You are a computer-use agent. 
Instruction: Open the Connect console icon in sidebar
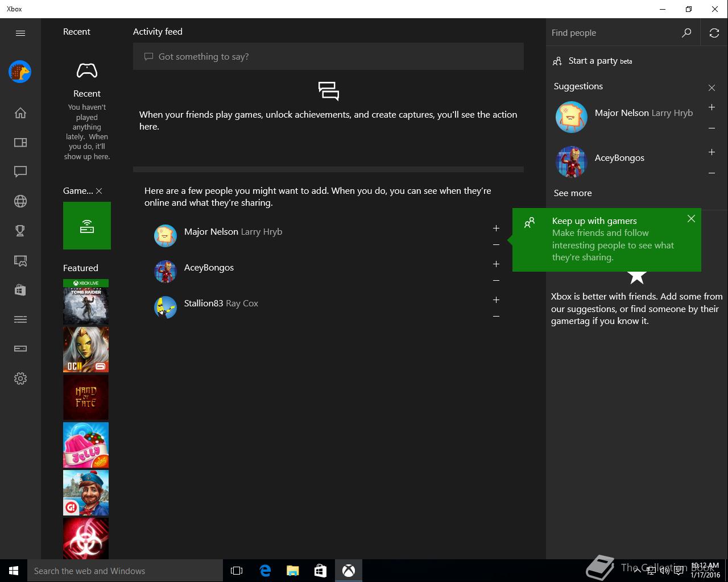(20, 349)
